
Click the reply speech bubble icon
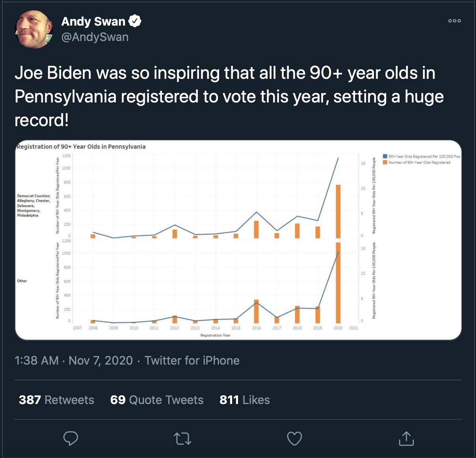71,438
